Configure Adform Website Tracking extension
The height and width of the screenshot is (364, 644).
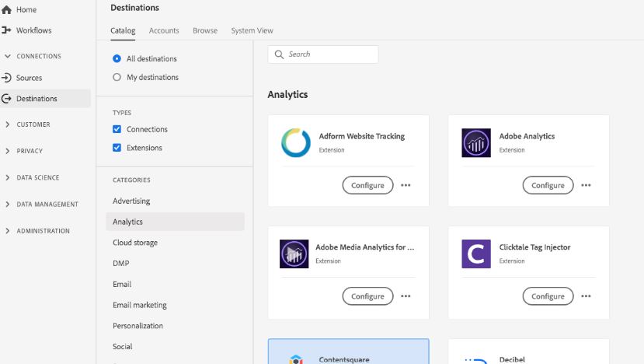tap(367, 185)
